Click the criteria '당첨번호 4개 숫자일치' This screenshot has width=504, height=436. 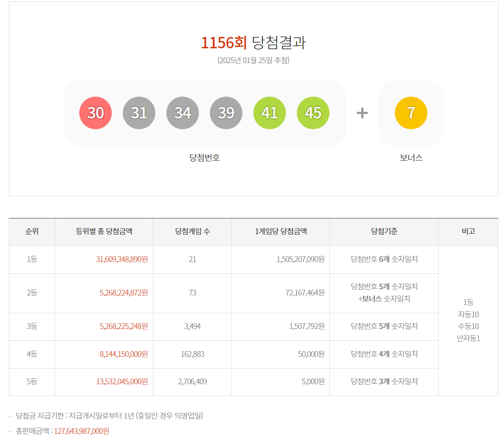tap(384, 354)
